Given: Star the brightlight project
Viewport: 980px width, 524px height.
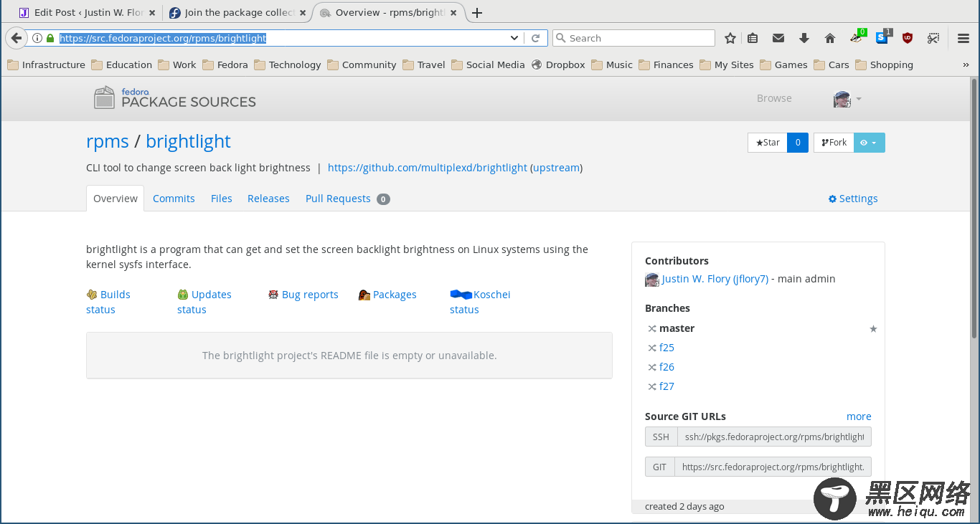Looking at the screenshot, I should (768, 143).
